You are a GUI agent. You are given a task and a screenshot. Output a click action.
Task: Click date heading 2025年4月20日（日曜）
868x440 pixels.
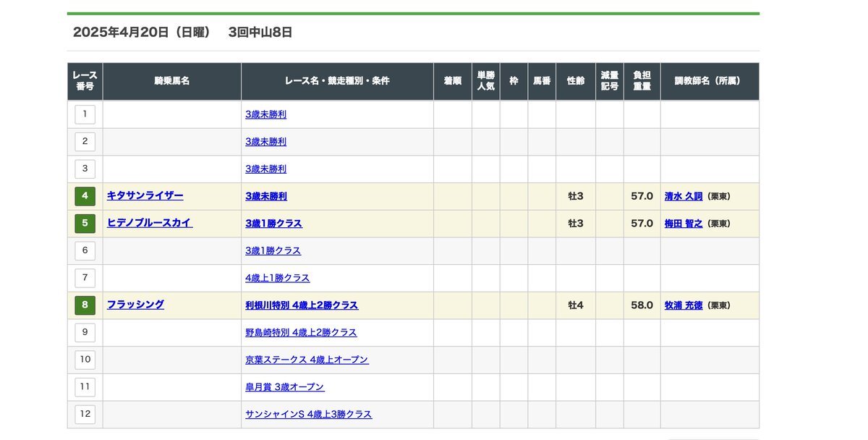[142, 33]
